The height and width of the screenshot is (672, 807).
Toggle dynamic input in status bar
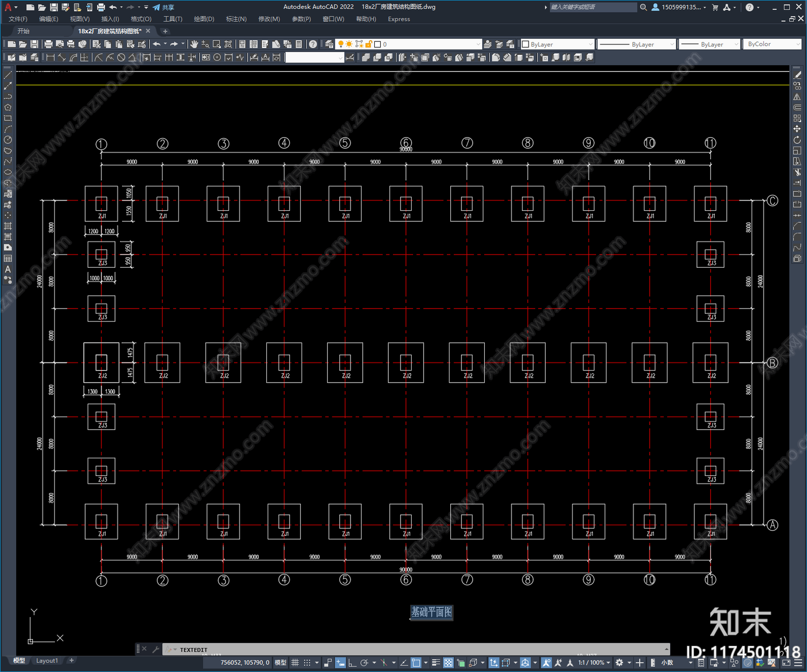(340, 662)
